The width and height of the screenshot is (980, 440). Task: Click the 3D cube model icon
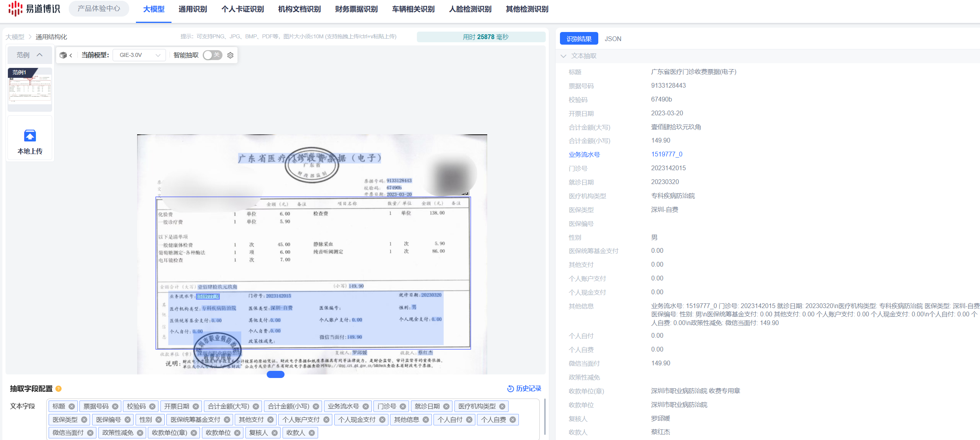click(63, 55)
